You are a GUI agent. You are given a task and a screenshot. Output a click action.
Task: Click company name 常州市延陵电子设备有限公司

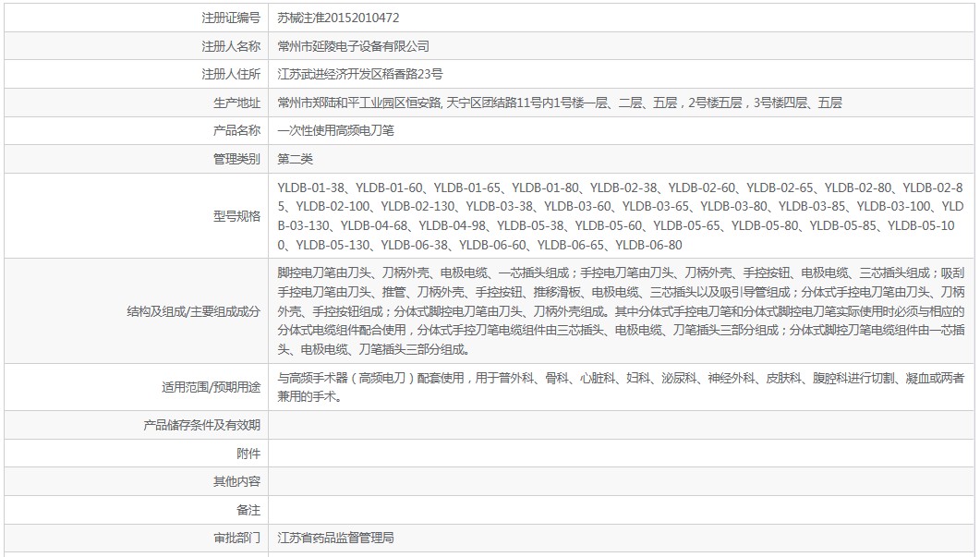point(353,46)
